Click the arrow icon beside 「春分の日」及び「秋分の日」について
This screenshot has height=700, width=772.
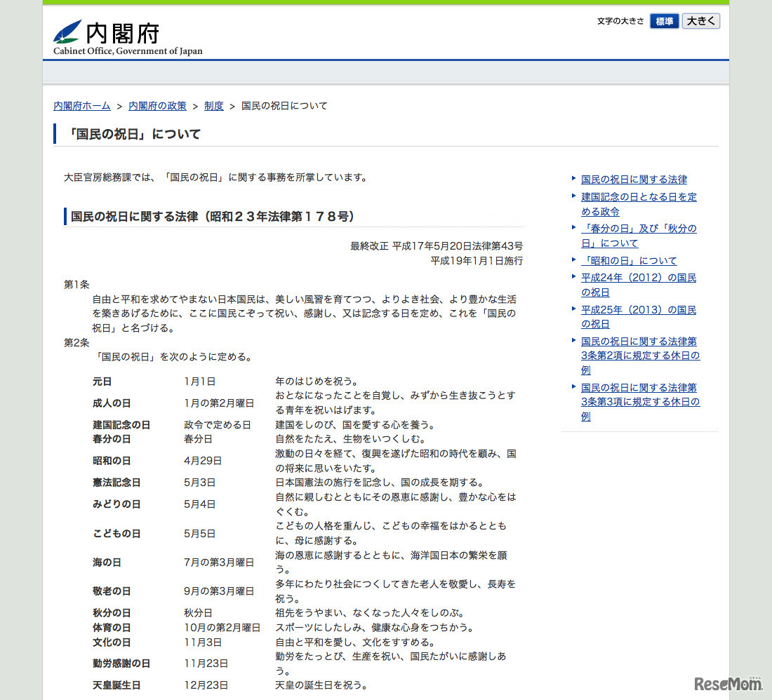coord(573,228)
